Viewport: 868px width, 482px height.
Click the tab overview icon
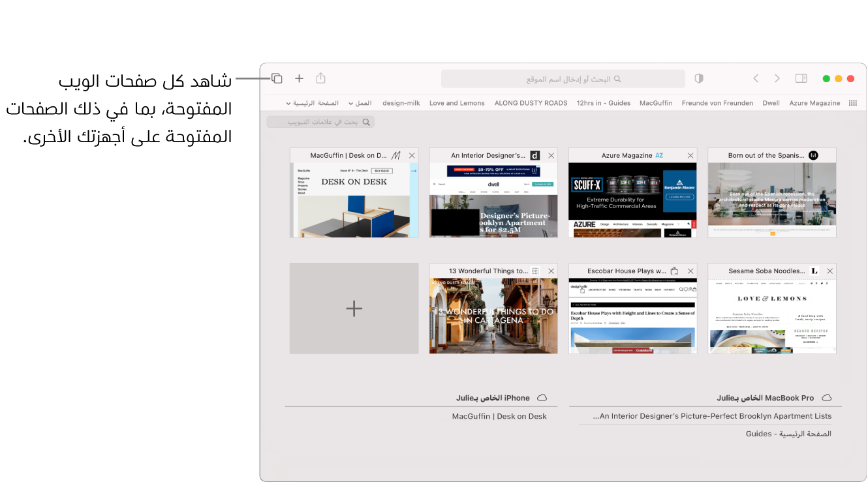pyautogui.click(x=277, y=78)
